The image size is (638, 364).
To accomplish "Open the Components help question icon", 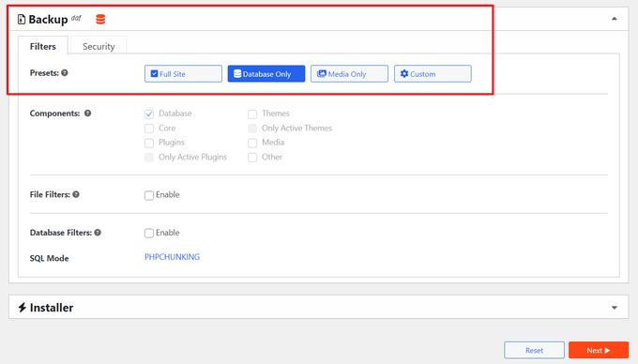I will tap(87, 114).
